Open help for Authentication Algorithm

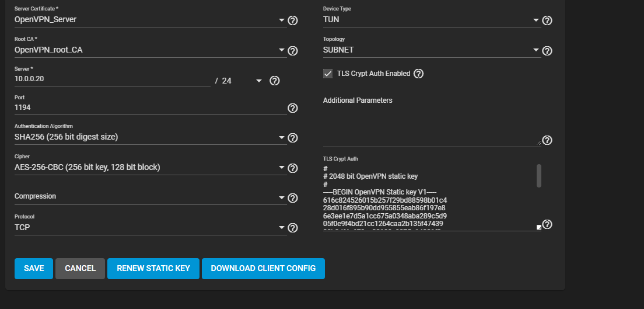point(292,138)
